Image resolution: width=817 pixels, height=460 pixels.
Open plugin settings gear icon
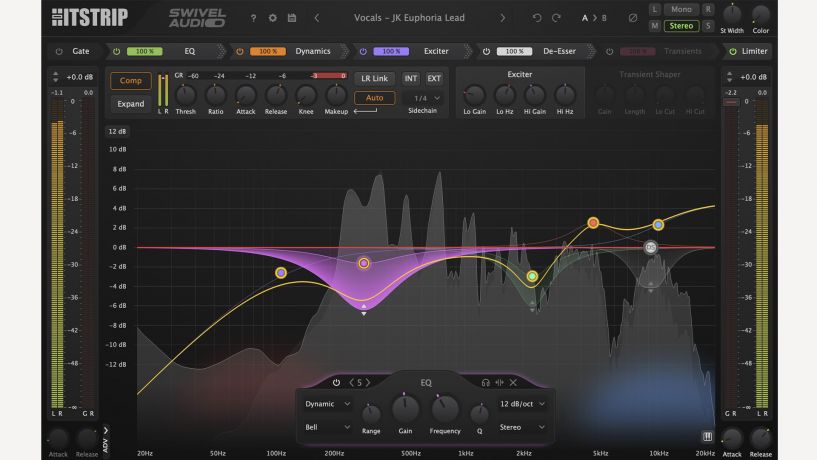272,18
